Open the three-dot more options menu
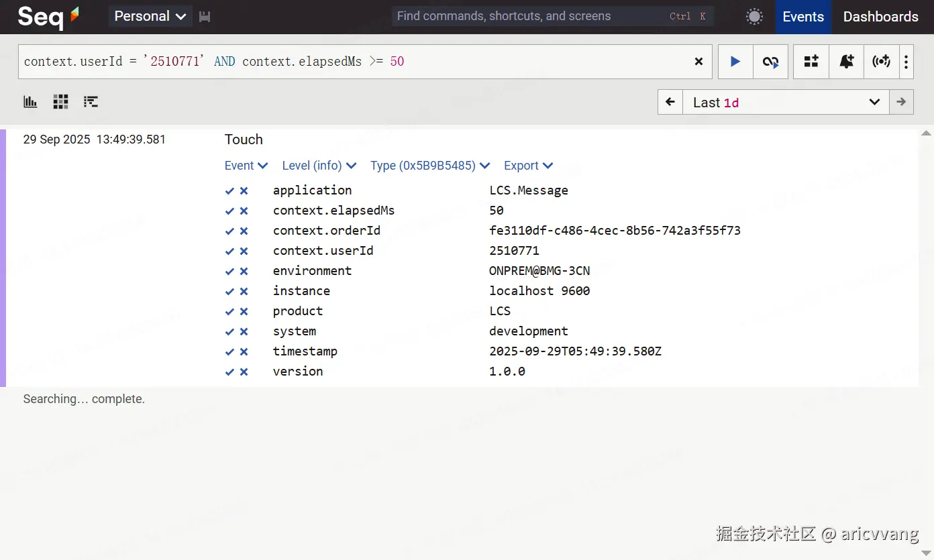Image resolution: width=934 pixels, height=560 pixels. point(906,62)
